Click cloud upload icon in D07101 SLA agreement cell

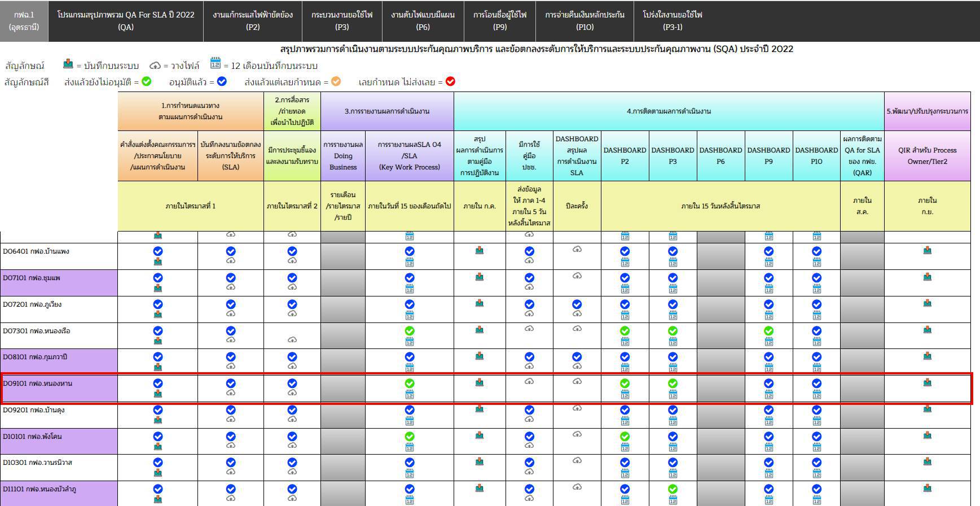click(x=231, y=287)
